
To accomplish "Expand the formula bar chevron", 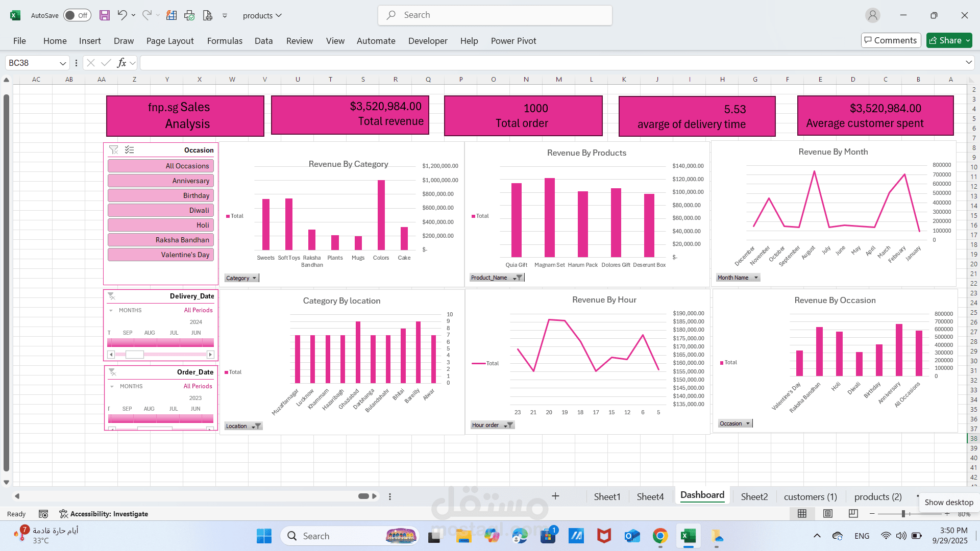I will [969, 63].
